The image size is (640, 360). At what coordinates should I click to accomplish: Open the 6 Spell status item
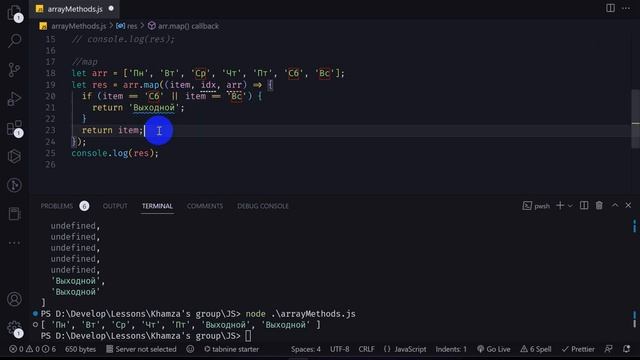(x=536, y=349)
